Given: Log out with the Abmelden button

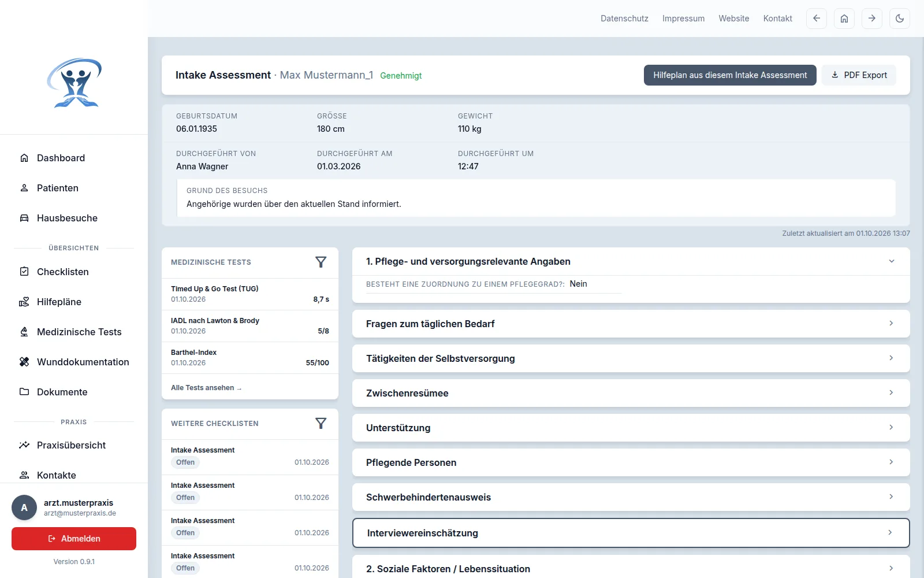Looking at the screenshot, I should coord(74,539).
